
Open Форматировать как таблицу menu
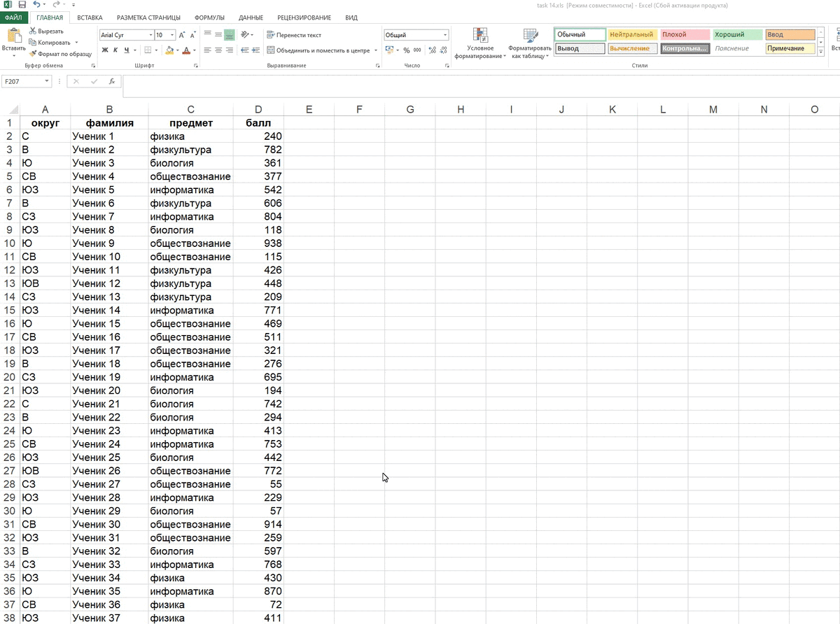(530, 43)
